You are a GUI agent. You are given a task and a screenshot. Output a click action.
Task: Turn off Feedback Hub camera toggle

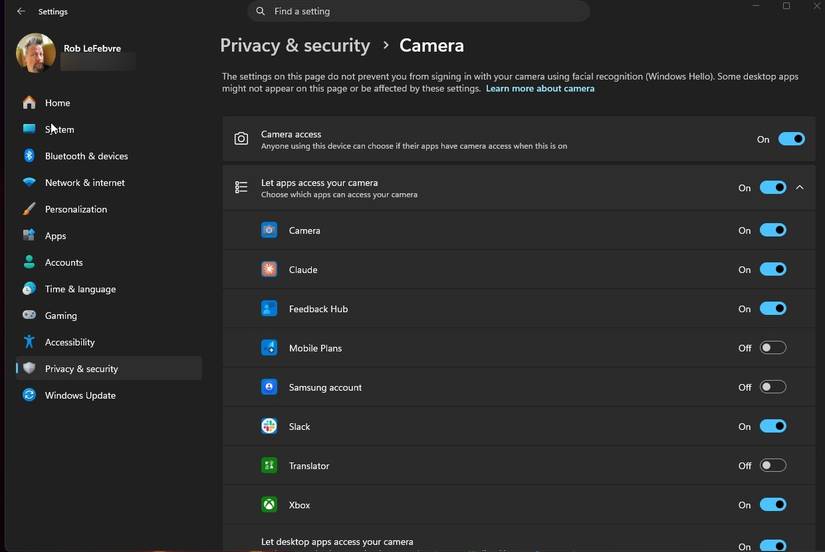(x=772, y=308)
